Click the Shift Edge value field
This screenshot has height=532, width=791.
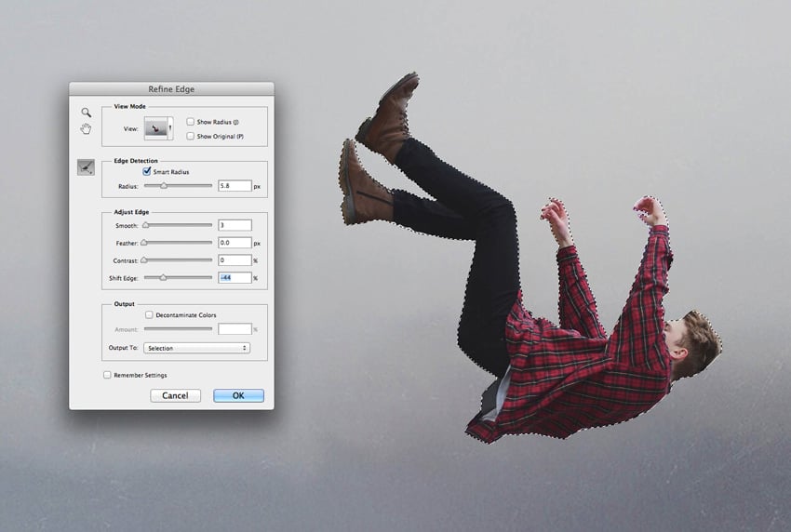(235, 277)
